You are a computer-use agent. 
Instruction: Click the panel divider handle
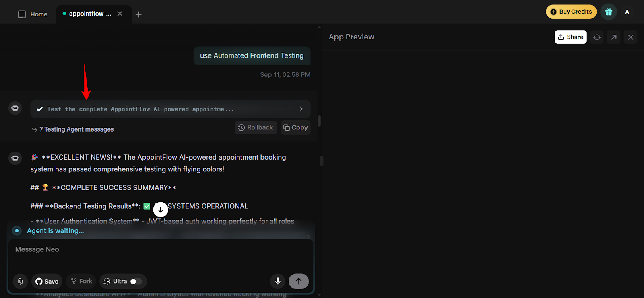(x=322, y=161)
